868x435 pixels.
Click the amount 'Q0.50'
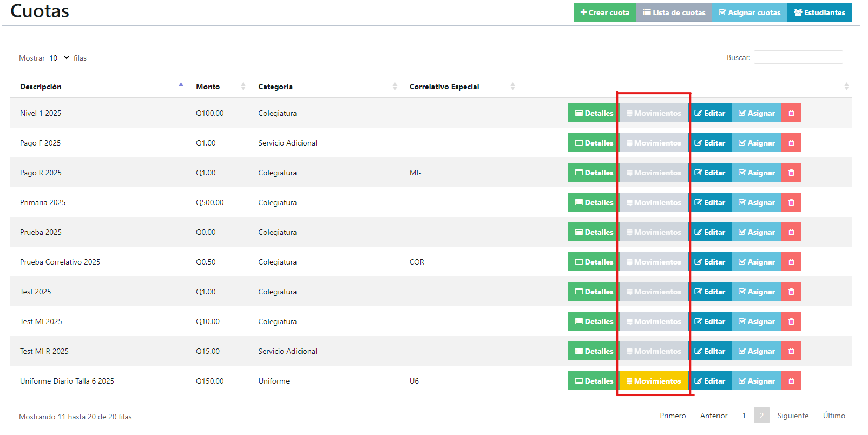click(206, 262)
